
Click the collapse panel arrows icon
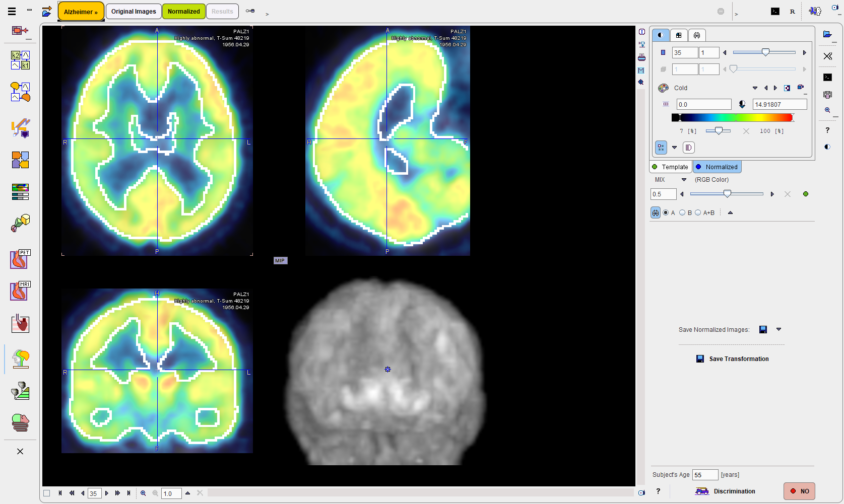[x=827, y=56]
